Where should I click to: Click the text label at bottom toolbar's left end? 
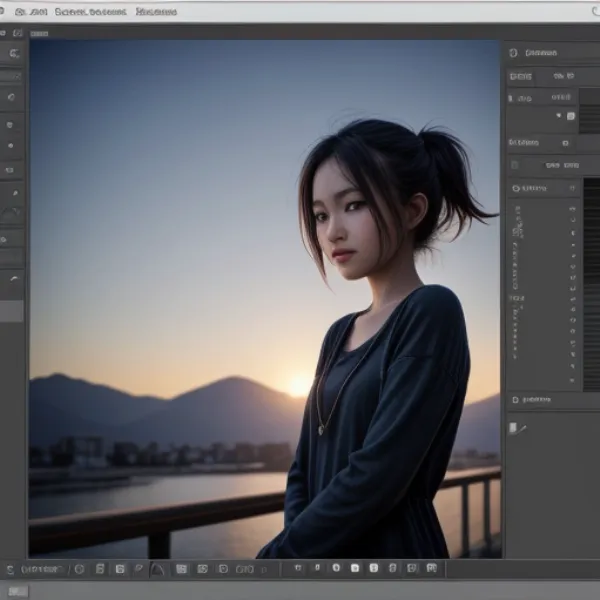pos(40,569)
